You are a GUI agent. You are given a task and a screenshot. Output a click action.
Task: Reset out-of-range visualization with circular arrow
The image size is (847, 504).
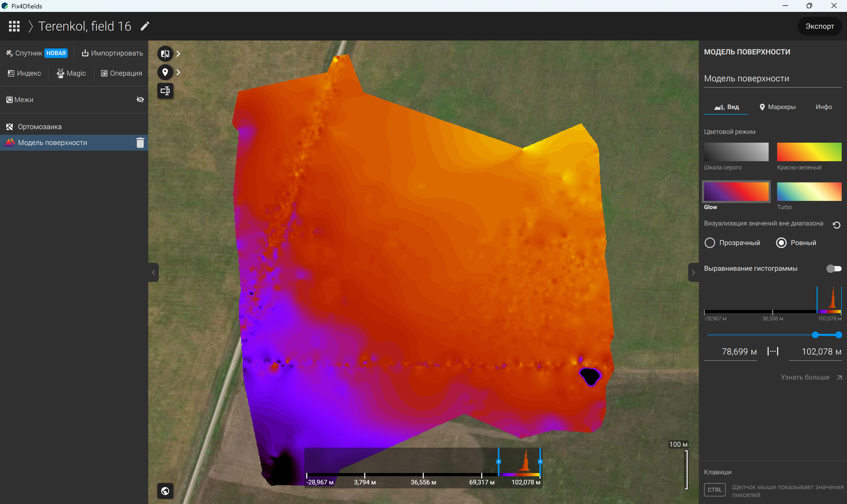click(x=836, y=225)
